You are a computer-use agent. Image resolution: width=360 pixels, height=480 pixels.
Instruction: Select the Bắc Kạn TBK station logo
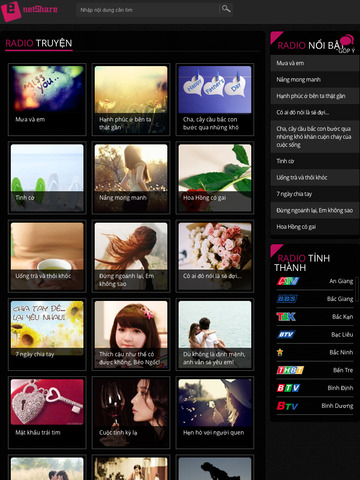pos(286,317)
